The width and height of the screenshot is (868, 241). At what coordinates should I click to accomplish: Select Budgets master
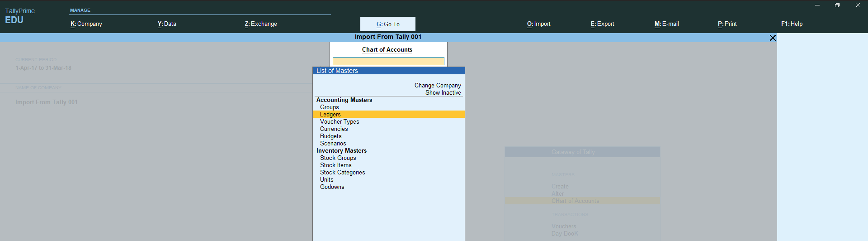click(x=331, y=136)
